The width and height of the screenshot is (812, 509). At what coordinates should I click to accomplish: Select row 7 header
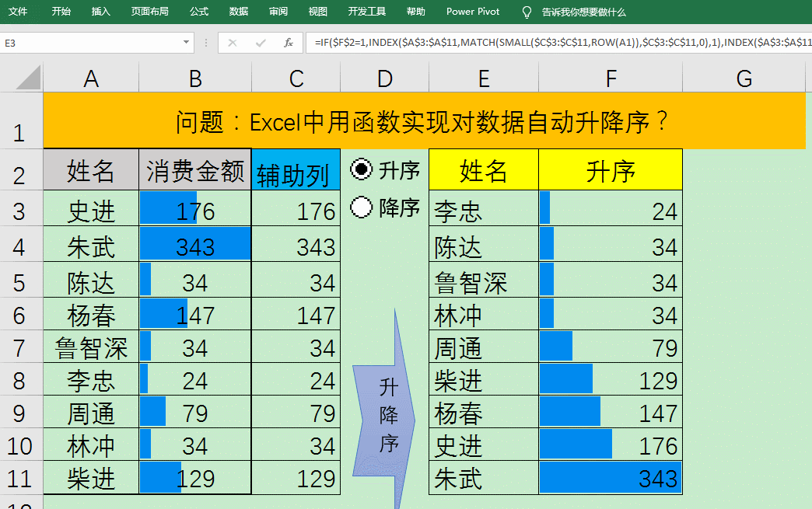21,346
